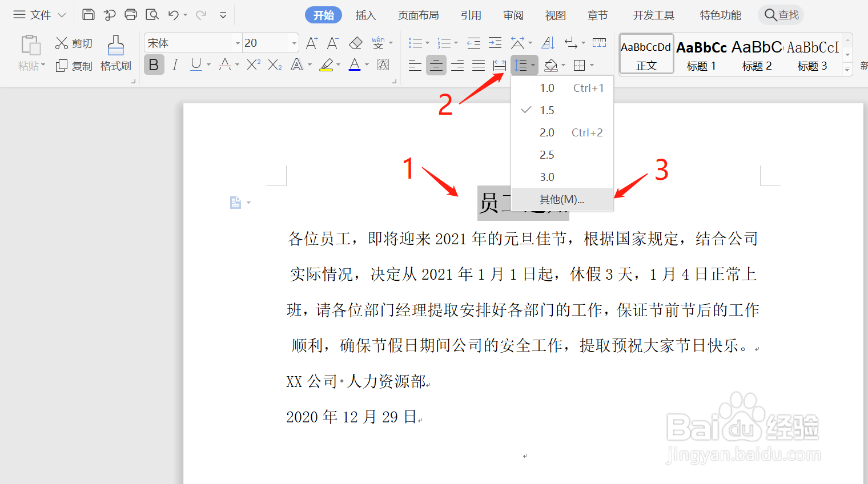Image resolution: width=868 pixels, height=484 pixels.
Task: Click the Undo arrow icon
Action: pyautogui.click(x=174, y=15)
